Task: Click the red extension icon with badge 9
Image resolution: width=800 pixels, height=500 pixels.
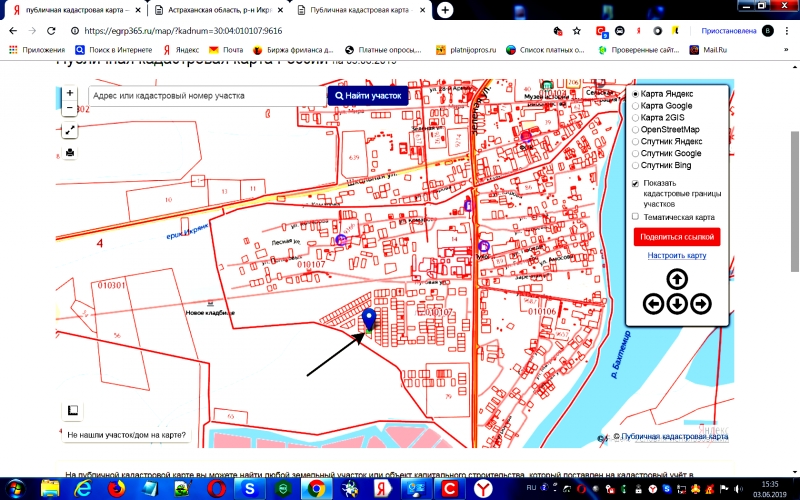Action: tap(602, 32)
